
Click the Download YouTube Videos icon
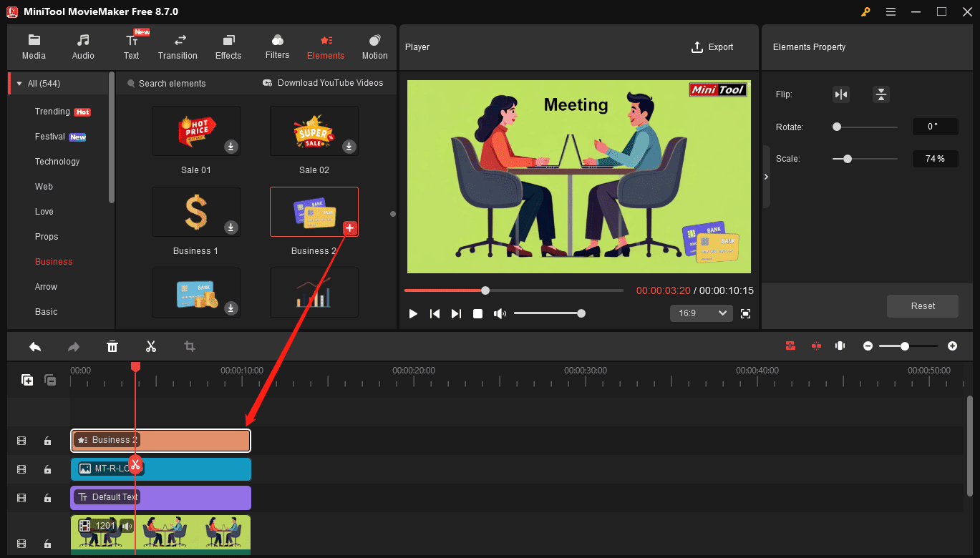[x=268, y=83]
